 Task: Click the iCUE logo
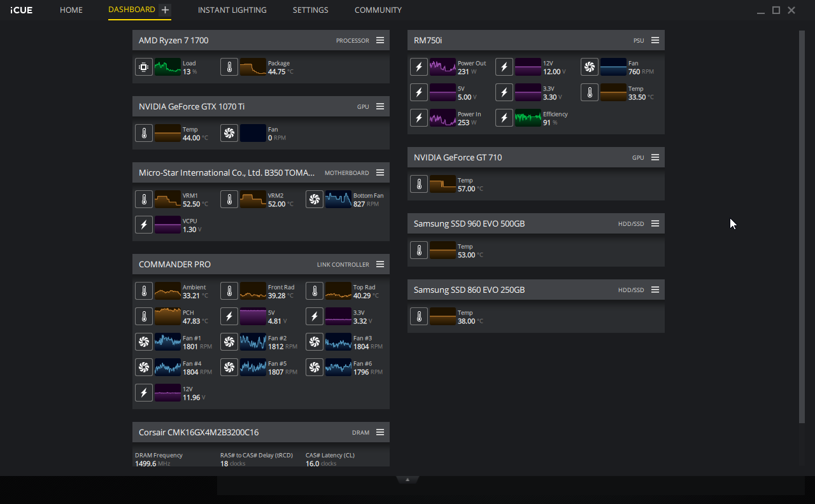[x=22, y=10]
